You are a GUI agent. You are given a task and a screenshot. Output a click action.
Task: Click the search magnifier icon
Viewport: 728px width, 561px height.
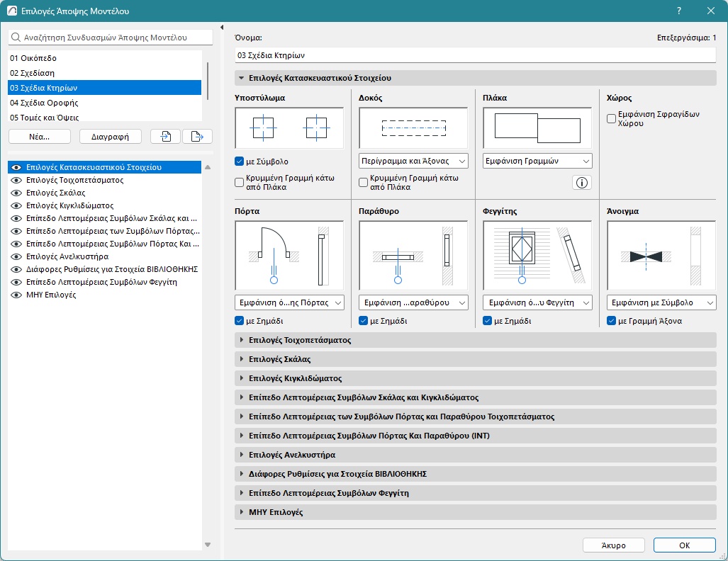coord(17,37)
